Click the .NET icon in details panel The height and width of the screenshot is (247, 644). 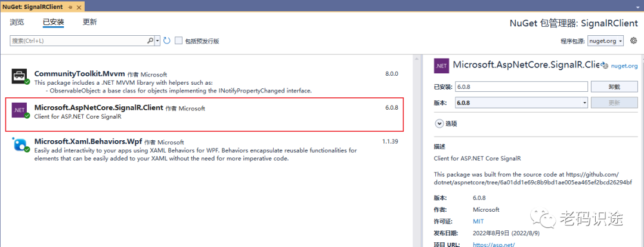442,66
